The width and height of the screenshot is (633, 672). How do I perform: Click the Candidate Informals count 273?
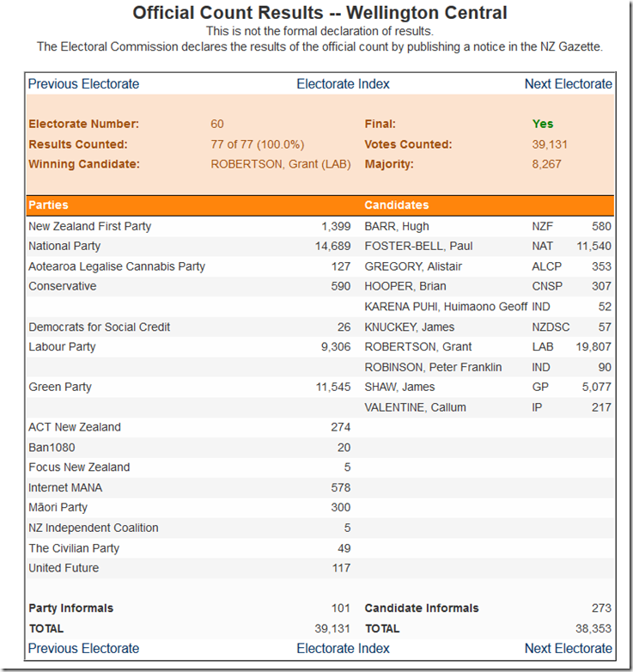tap(601, 608)
